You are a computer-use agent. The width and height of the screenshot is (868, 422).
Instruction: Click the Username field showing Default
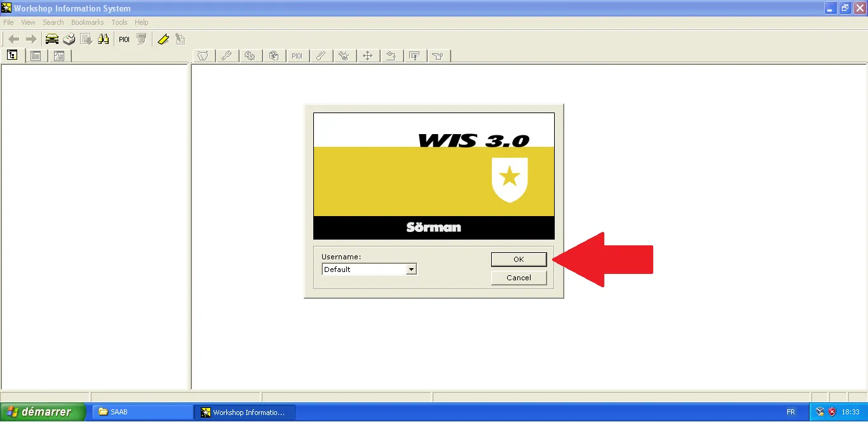tap(364, 269)
